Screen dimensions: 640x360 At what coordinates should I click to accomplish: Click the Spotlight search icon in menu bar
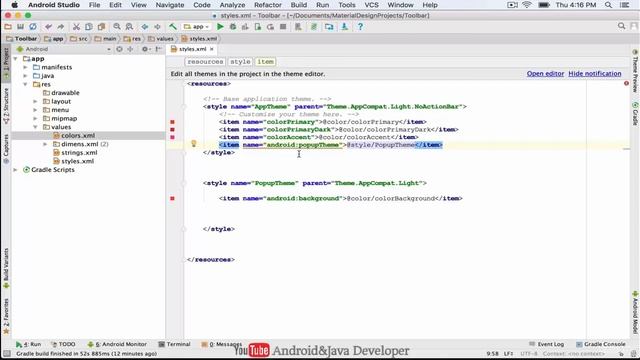click(x=608, y=5)
